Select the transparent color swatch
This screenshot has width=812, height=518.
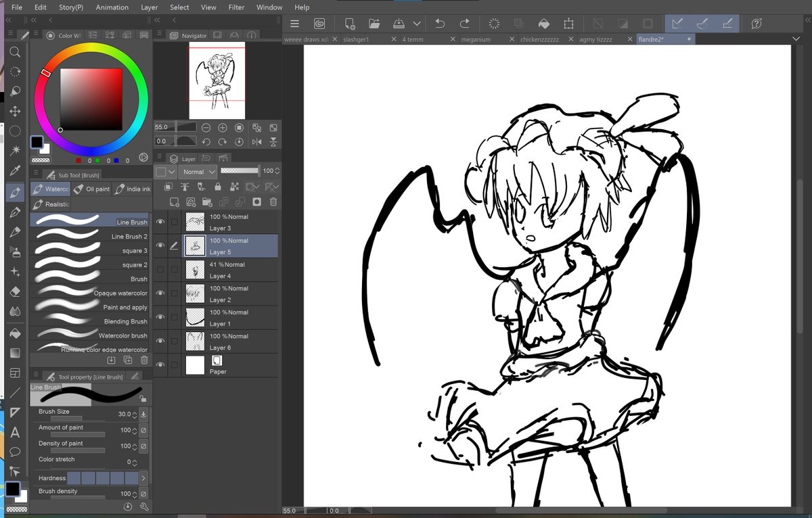pos(41,160)
